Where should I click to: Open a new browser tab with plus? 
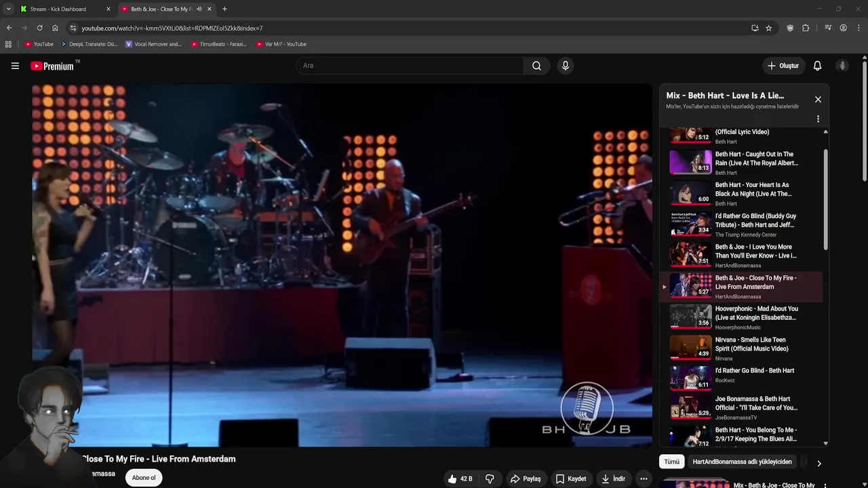click(224, 9)
